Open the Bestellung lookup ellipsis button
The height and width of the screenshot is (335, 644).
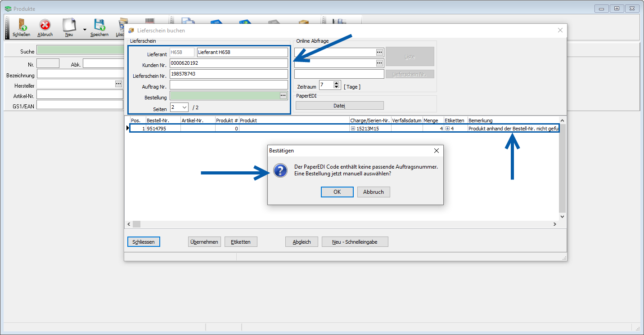coord(283,95)
